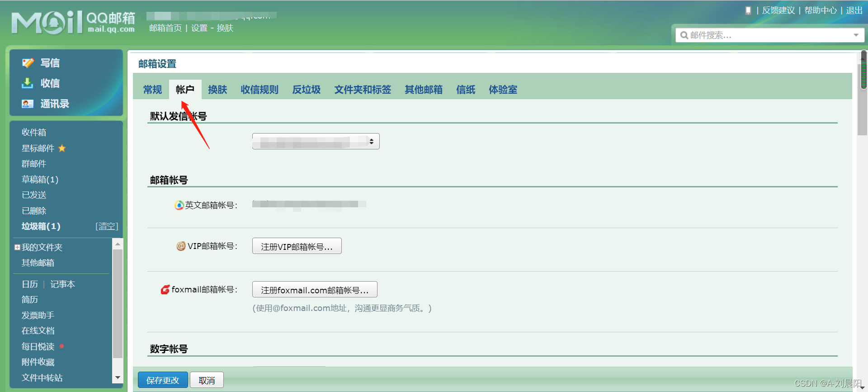868x392 pixels.
Task: Click the magnifier icon in search box
Action: tap(684, 35)
